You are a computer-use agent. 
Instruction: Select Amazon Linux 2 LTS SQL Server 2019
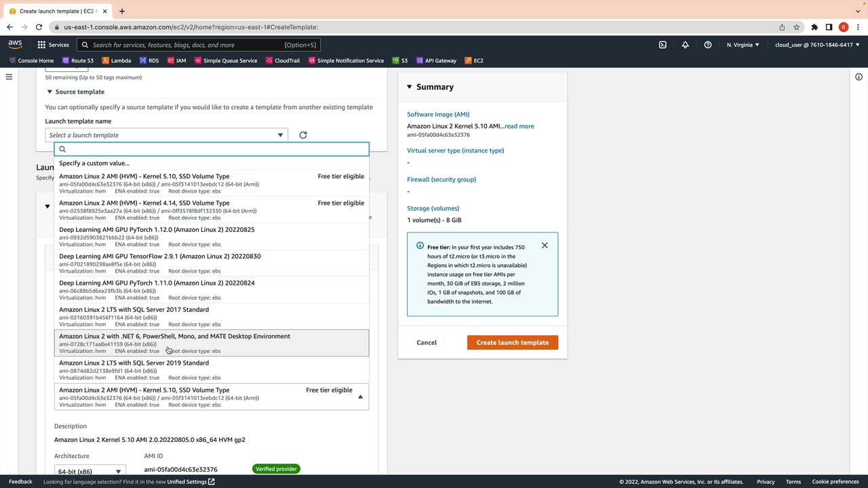click(x=212, y=370)
